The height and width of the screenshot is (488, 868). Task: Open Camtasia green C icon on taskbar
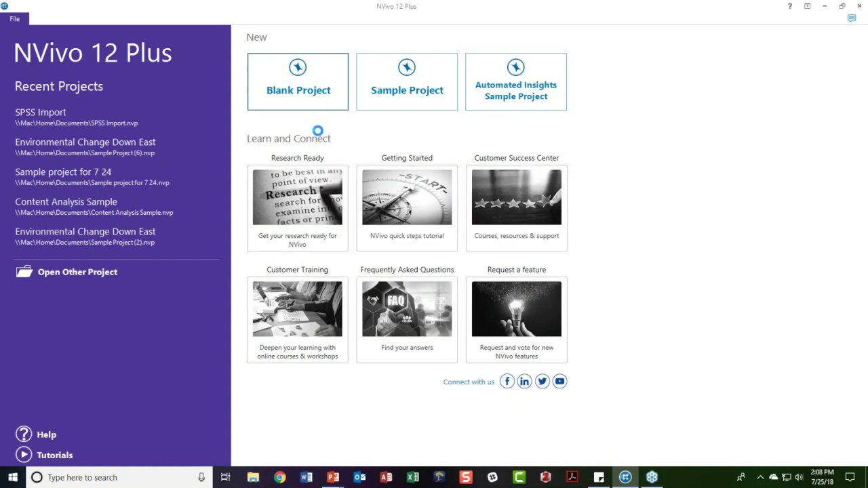pyautogui.click(x=519, y=477)
